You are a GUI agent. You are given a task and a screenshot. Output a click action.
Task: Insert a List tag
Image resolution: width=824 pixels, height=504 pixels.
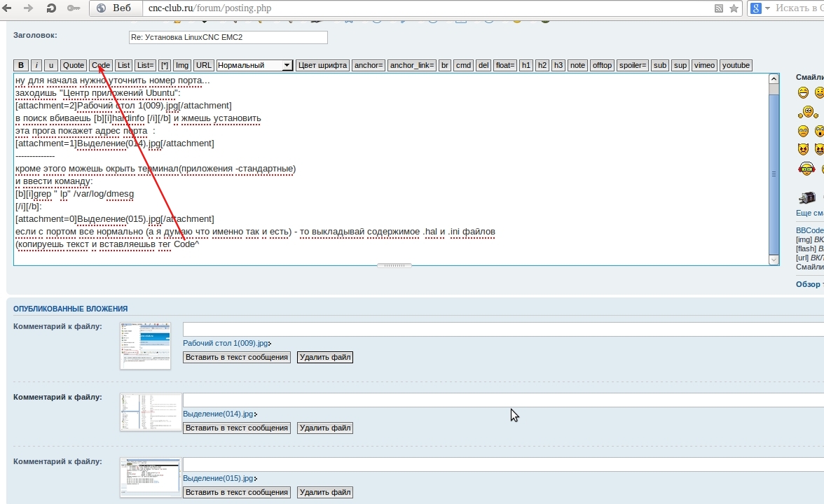point(123,65)
